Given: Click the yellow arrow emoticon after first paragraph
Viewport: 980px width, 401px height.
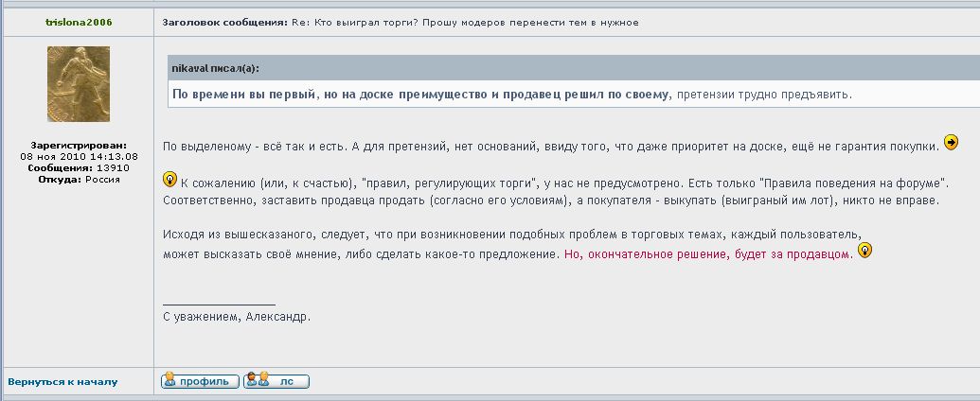Looking at the screenshot, I should click(x=952, y=143).
